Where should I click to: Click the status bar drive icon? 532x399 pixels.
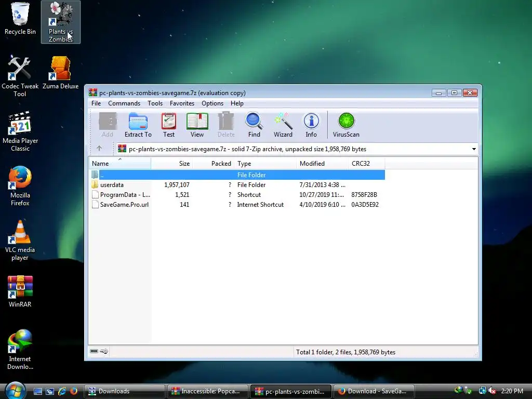(94, 351)
